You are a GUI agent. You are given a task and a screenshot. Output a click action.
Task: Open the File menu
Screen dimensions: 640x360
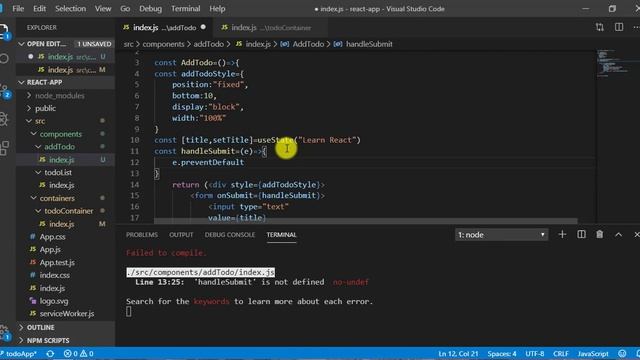point(18,9)
